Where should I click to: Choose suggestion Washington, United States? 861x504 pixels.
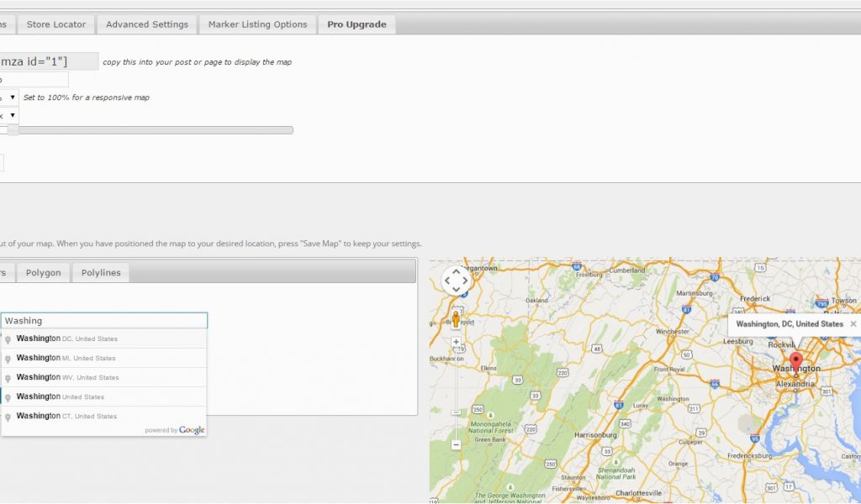[103, 396]
